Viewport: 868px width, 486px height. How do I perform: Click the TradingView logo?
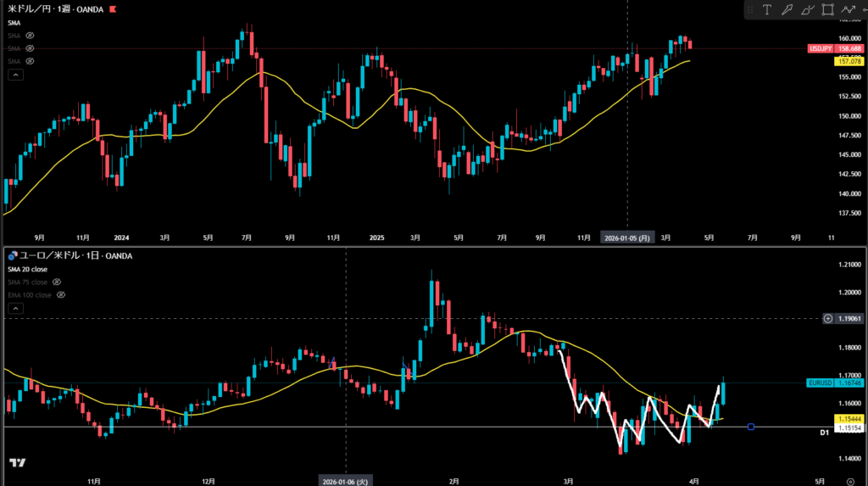16,462
